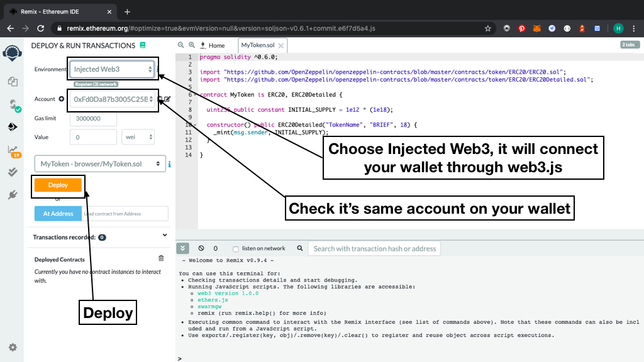Switch to the MyToken.sol tab

point(257,45)
